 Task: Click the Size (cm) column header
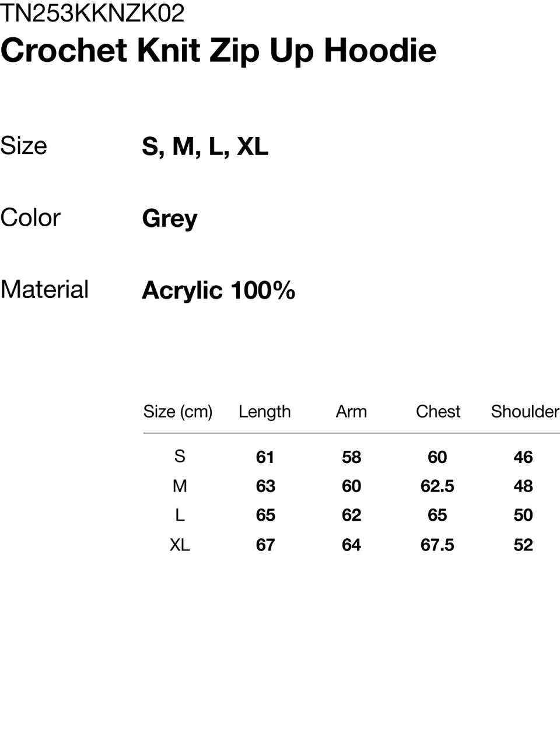178,412
